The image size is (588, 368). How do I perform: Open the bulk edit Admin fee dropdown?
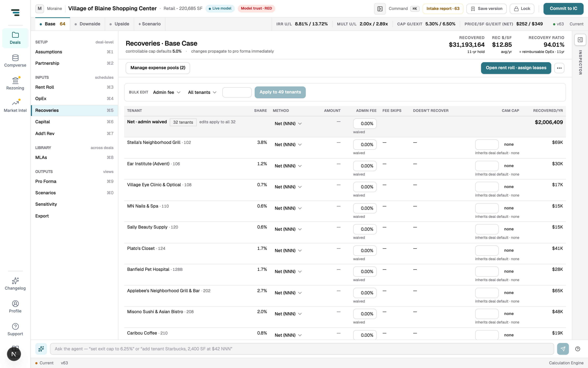coord(167,92)
